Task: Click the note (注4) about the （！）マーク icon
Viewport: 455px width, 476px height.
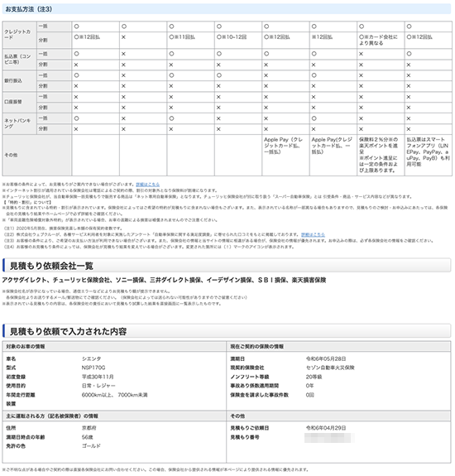Action: 149,247
